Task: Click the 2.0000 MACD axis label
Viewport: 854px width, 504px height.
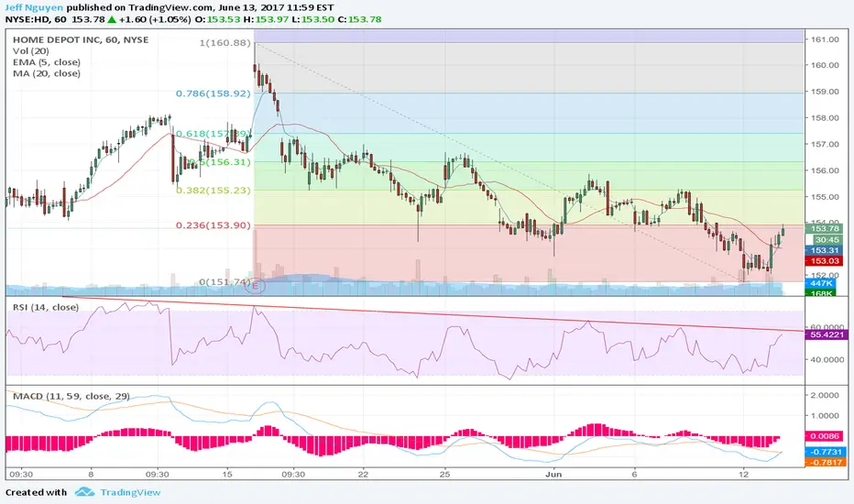Action: point(825,395)
